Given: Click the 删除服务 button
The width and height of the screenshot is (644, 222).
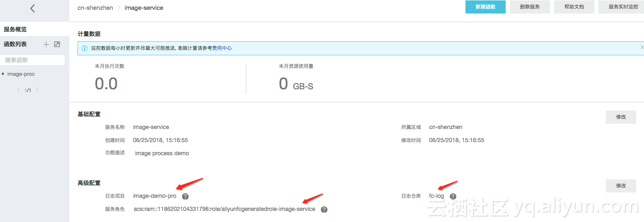Looking at the screenshot, I should (530, 7).
